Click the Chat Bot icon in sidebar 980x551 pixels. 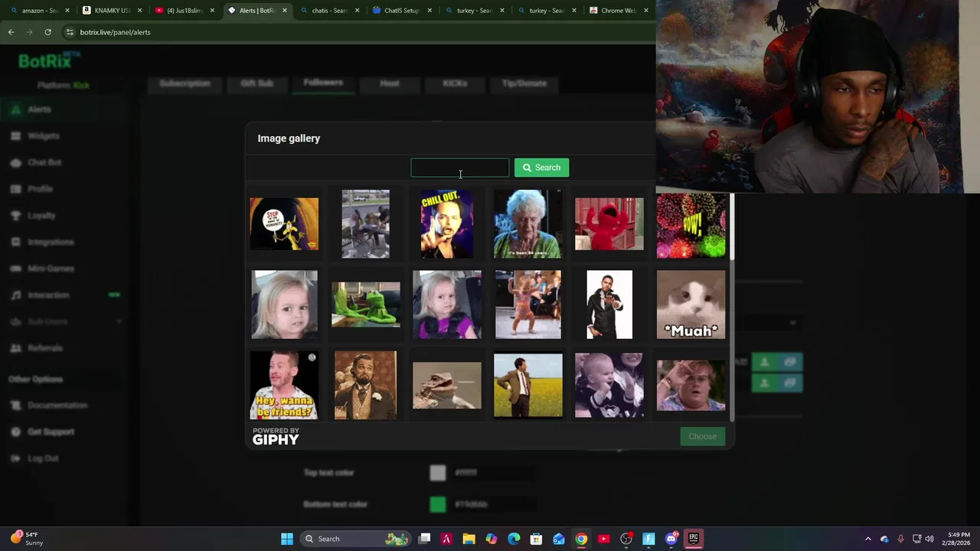tap(15, 162)
